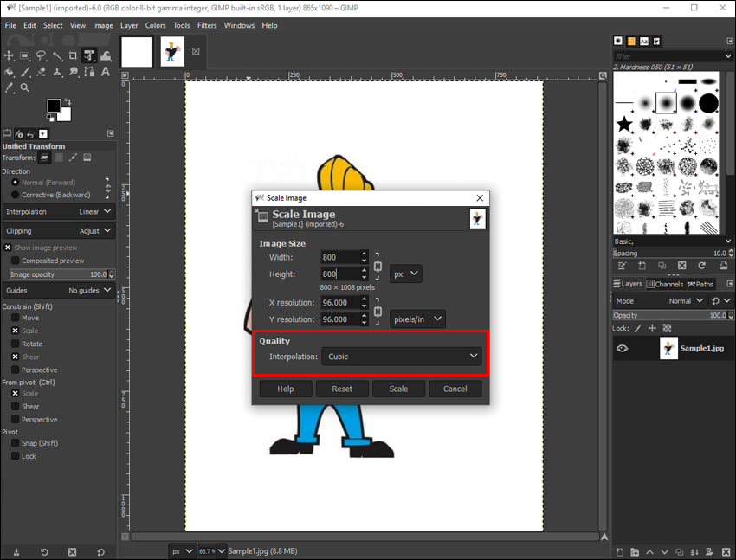Screen dimensions: 736x560
Task: Select the Move tool in toolbox
Action: point(10,55)
